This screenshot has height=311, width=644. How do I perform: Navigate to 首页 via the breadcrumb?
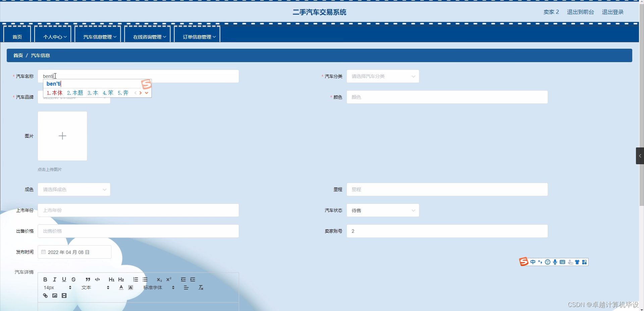18,55
